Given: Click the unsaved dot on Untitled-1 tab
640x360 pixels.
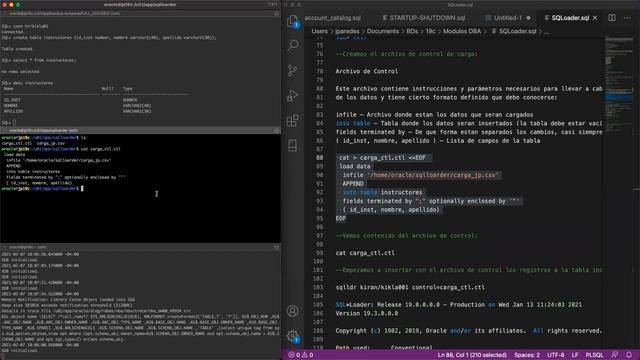Looking at the screenshot, I should click(529, 18).
